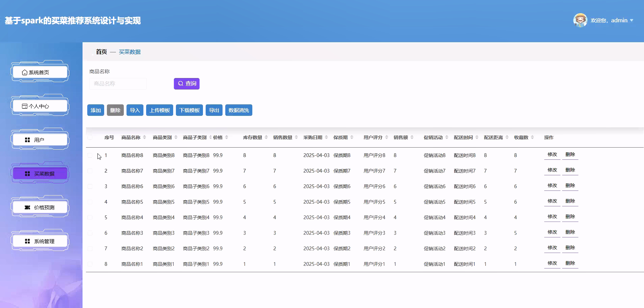
Task: Sort table by 商品名称 column arrows
Action: click(x=144, y=137)
